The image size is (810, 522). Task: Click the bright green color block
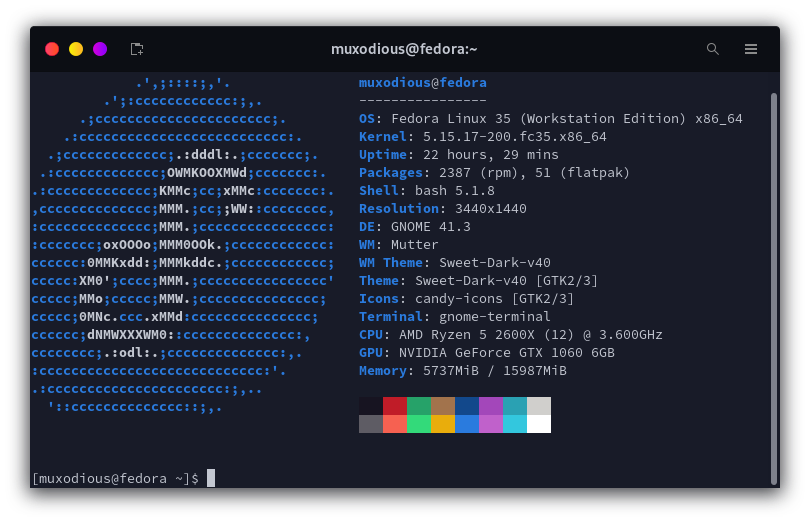click(x=419, y=424)
